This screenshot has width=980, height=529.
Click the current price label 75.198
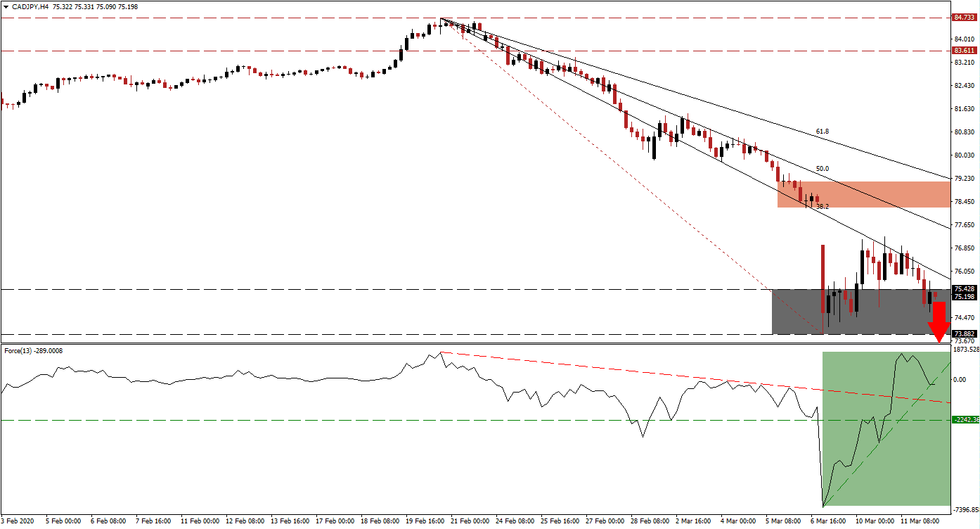click(x=964, y=297)
